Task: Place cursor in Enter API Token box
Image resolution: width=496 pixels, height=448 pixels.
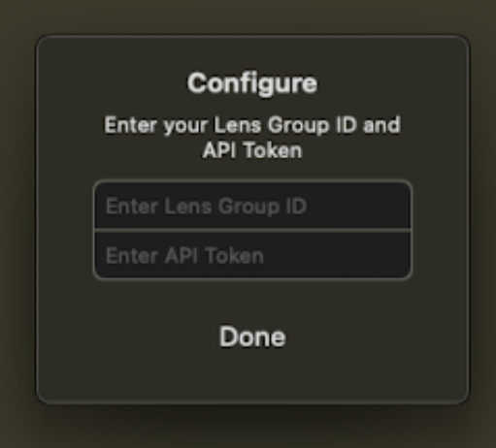Action: pyautogui.click(x=252, y=255)
